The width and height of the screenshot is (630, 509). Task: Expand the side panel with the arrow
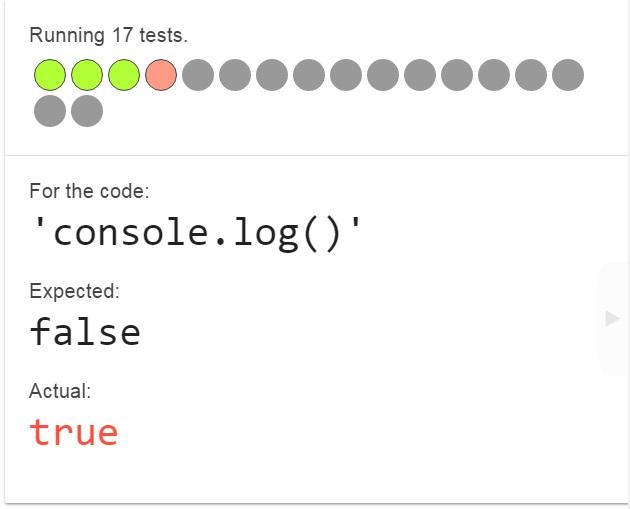(612, 318)
